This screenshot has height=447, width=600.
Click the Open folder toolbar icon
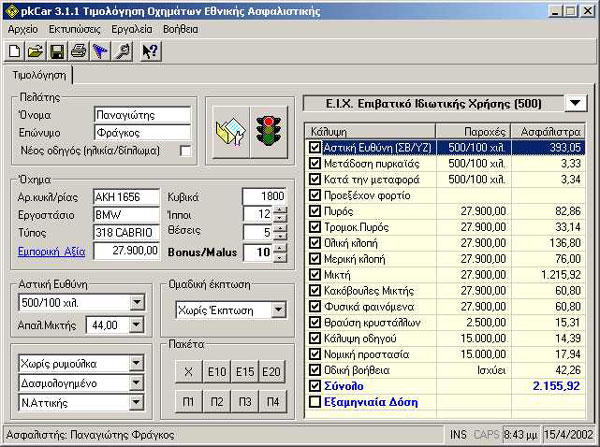[x=35, y=51]
